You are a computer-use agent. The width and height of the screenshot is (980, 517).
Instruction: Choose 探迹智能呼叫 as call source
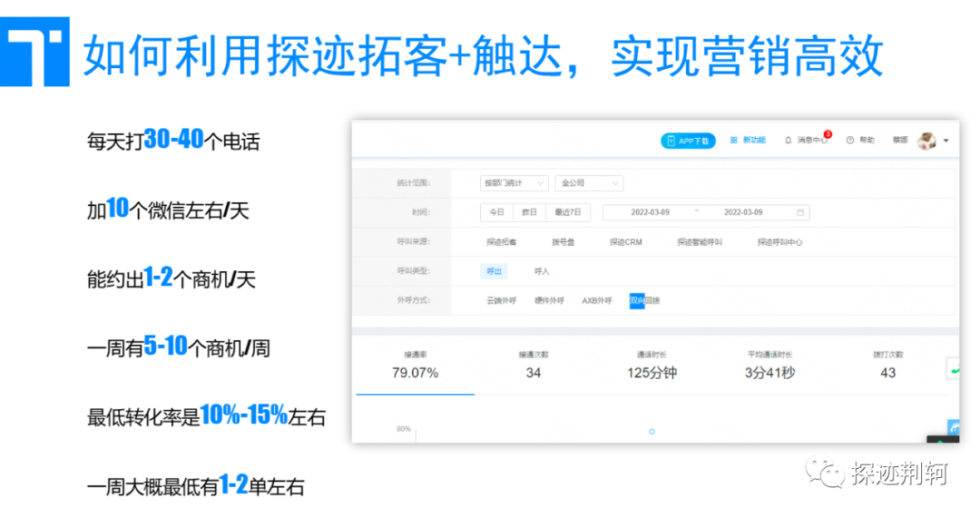point(700,242)
